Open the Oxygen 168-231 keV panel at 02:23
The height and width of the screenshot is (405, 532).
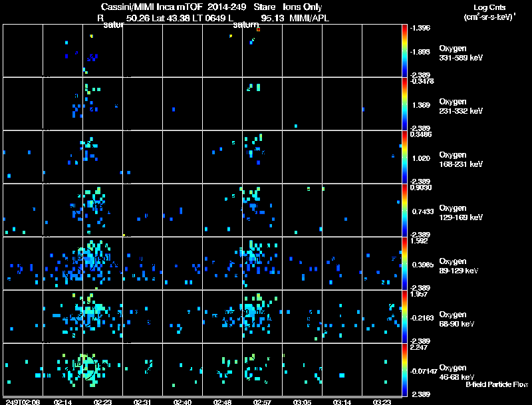click(x=102, y=157)
